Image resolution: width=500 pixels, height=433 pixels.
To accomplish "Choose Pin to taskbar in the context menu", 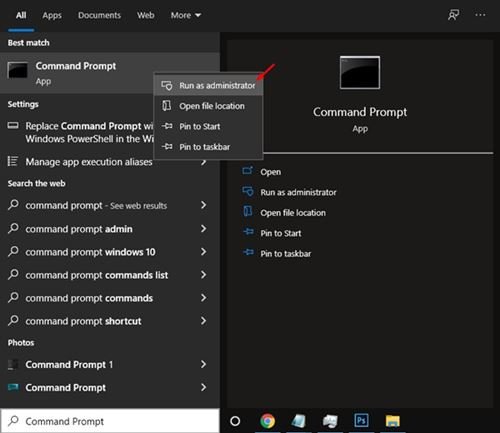I will (208, 147).
